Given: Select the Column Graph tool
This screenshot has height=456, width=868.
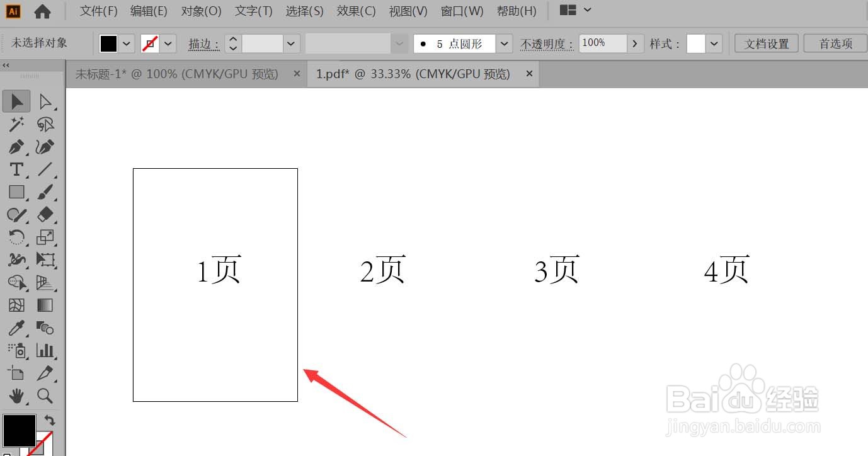Looking at the screenshot, I should click(x=45, y=351).
